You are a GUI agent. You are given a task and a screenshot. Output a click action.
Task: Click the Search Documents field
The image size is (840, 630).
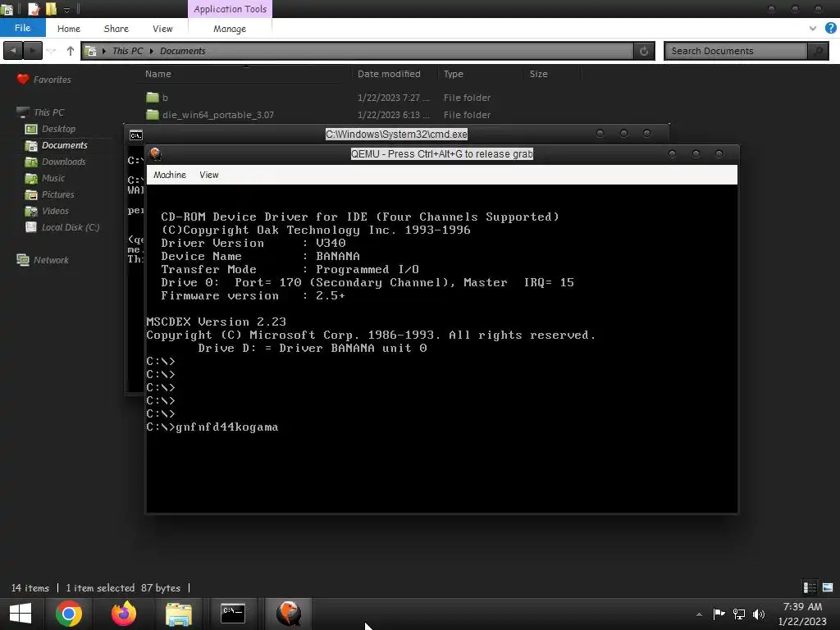(736, 51)
